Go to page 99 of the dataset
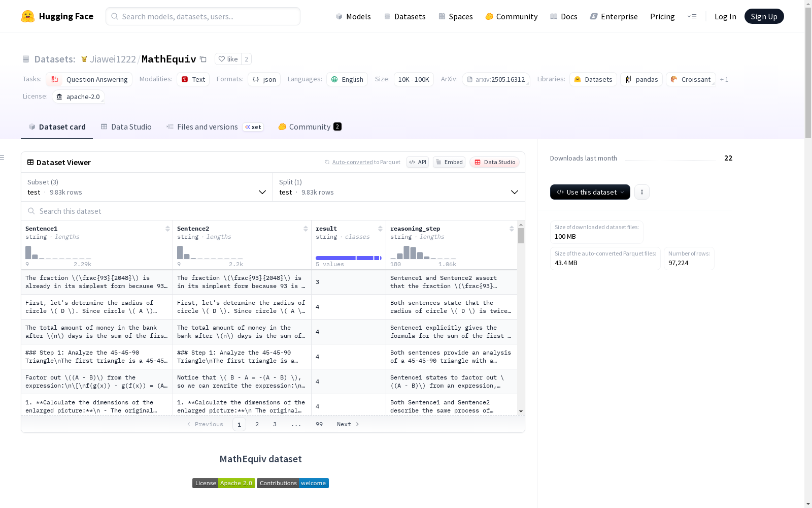 [319, 424]
